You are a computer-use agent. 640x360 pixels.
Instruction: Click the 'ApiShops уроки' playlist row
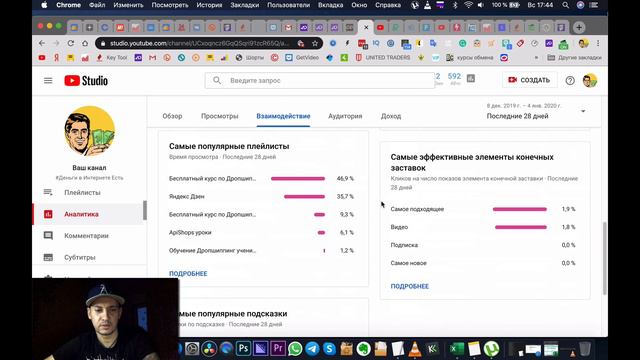(261, 232)
